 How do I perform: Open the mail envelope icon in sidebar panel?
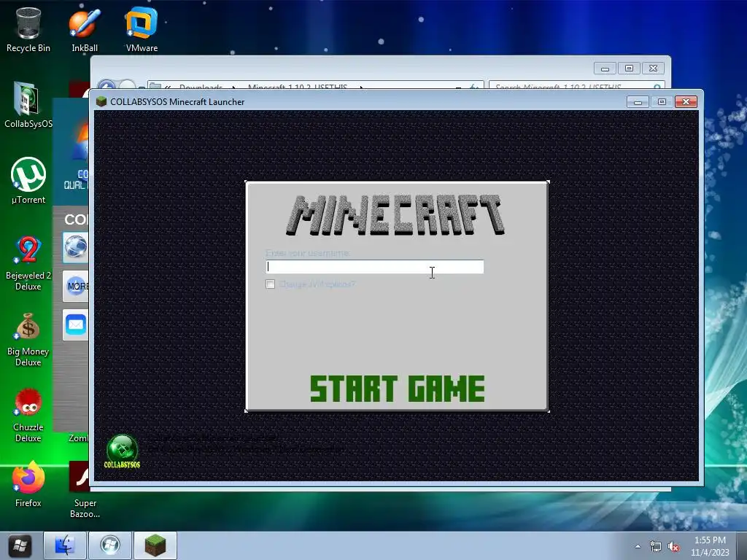point(76,324)
